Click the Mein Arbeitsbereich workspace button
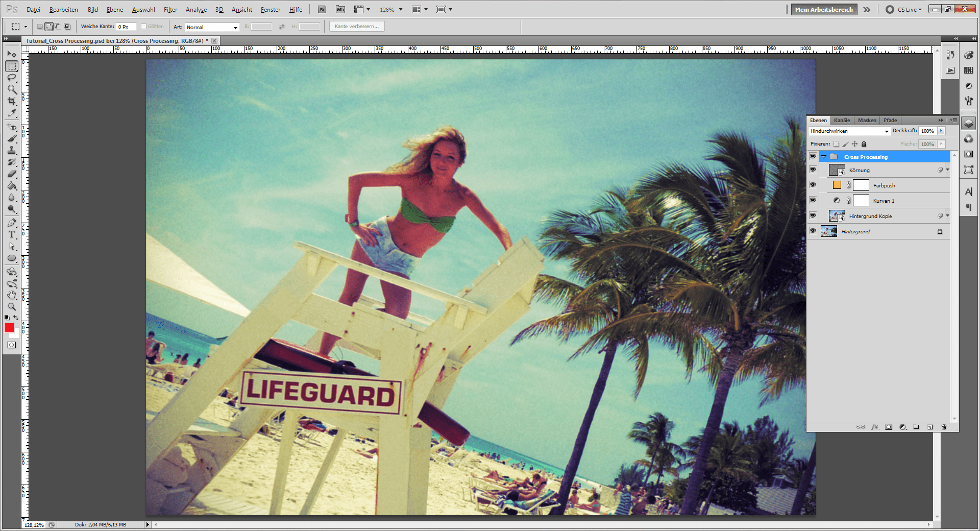This screenshot has width=980, height=531. point(823,10)
